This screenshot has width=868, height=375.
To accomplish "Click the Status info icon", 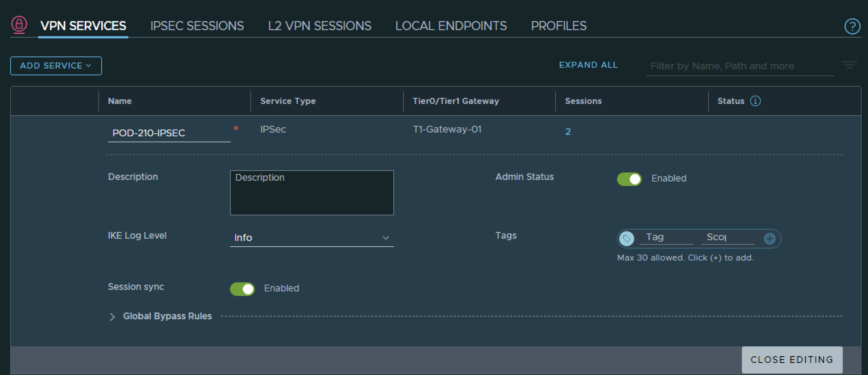I will pyautogui.click(x=755, y=101).
